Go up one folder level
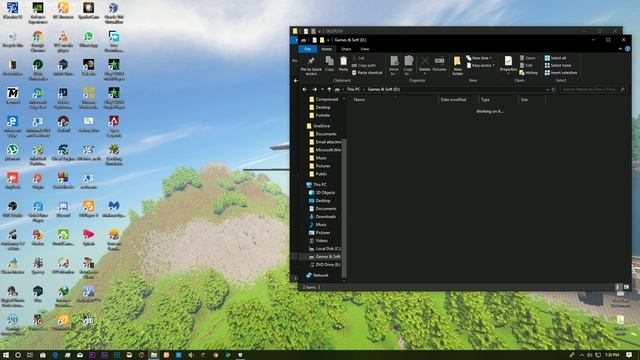This screenshot has width=640, height=360. (329, 89)
